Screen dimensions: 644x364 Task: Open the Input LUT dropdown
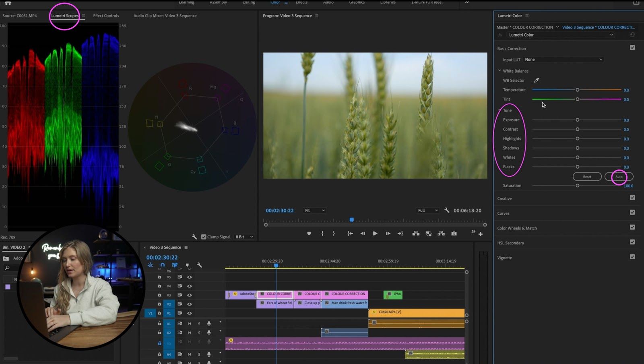click(563, 60)
